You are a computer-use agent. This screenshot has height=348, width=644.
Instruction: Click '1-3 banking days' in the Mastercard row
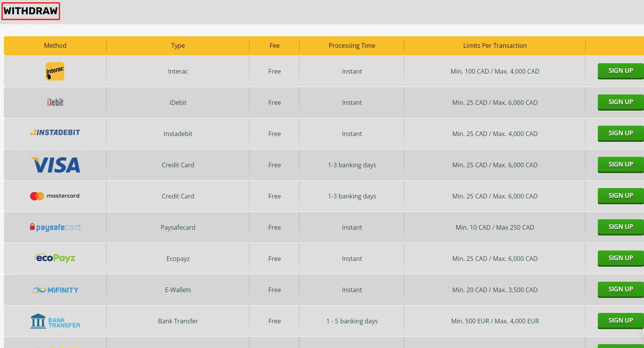coord(352,196)
